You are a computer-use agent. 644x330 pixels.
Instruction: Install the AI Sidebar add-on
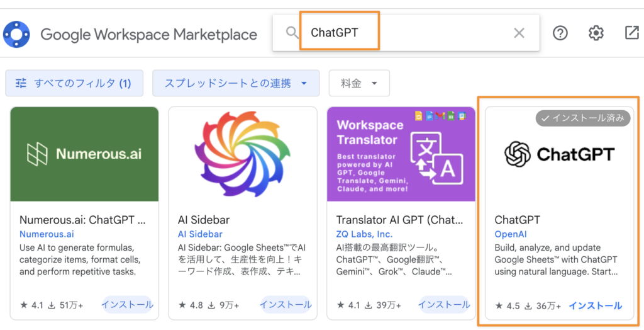pyautogui.click(x=286, y=305)
